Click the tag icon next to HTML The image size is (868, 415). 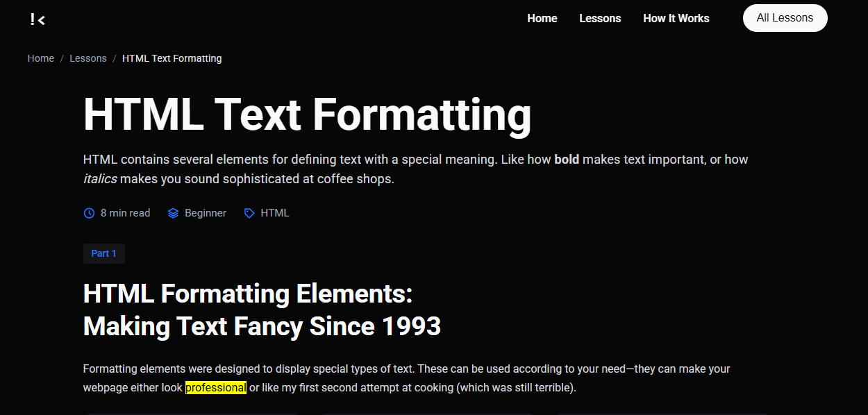(x=249, y=213)
